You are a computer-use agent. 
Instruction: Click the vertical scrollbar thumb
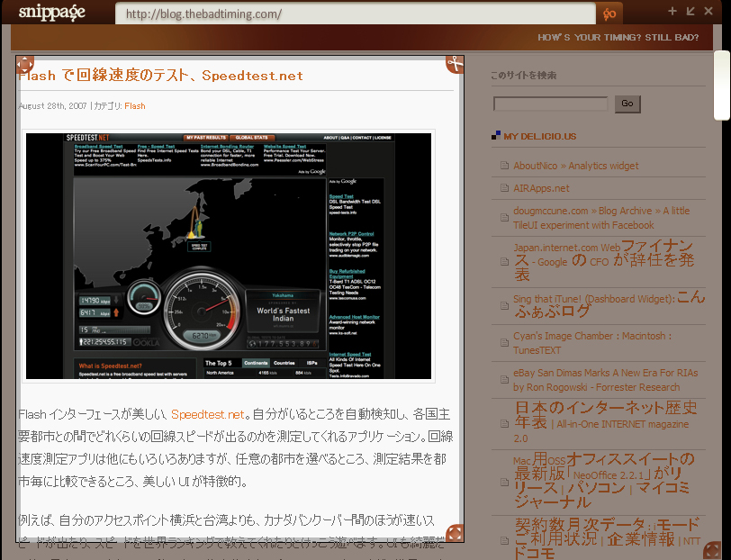pos(722,85)
